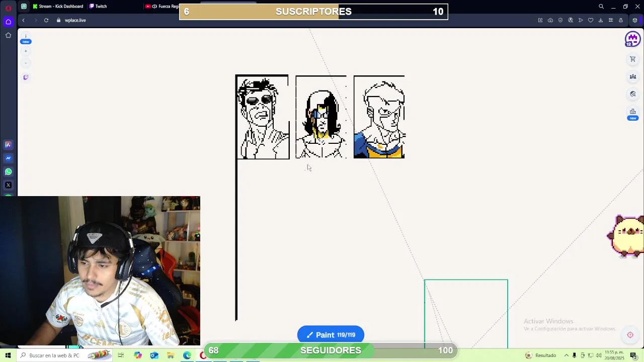Click the blue-suited hero pixel portrait

379,117
